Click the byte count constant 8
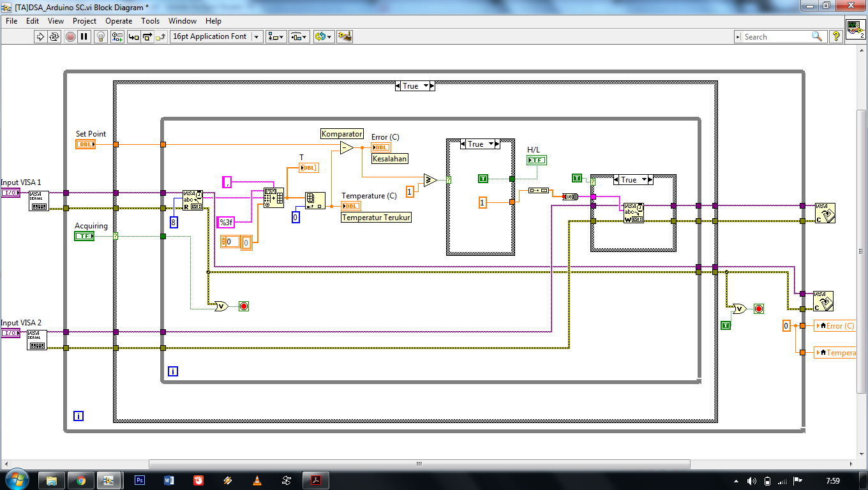The image size is (868, 490). click(x=173, y=223)
